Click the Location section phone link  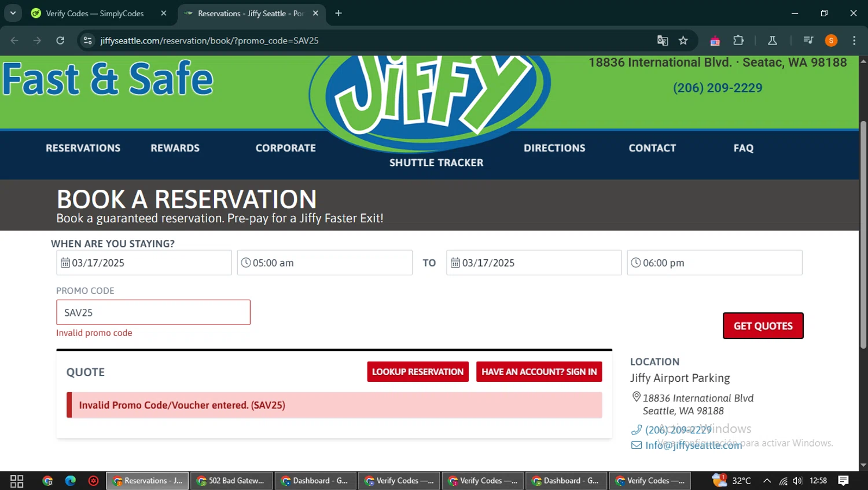point(678,430)
